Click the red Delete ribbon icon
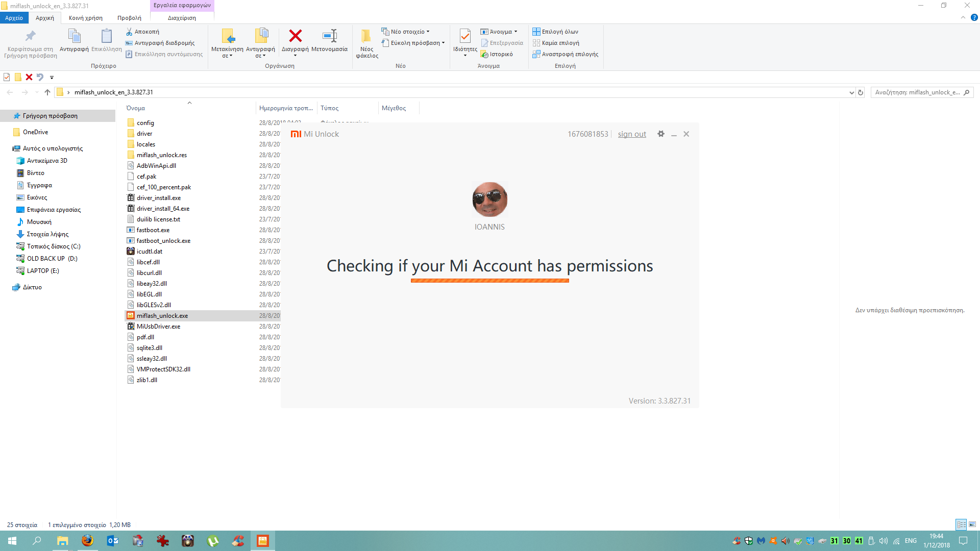The height and width of the screenshot is (551, 980). [x=295, y=37]
